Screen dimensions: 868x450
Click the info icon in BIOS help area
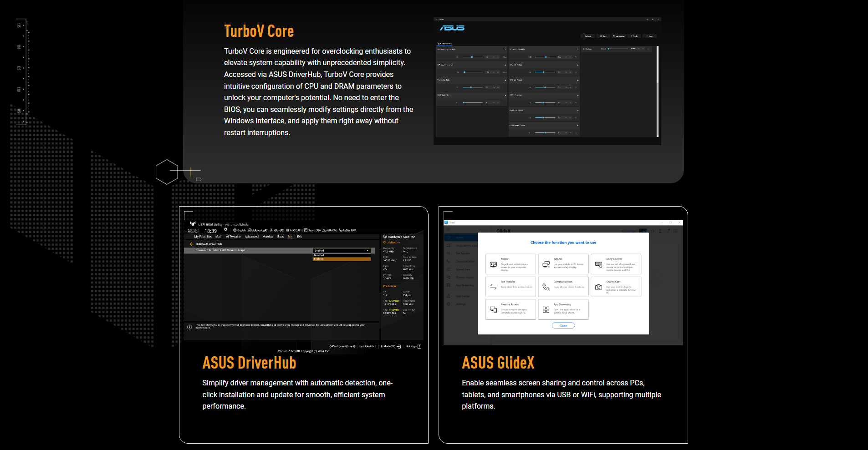click(189, 327)
